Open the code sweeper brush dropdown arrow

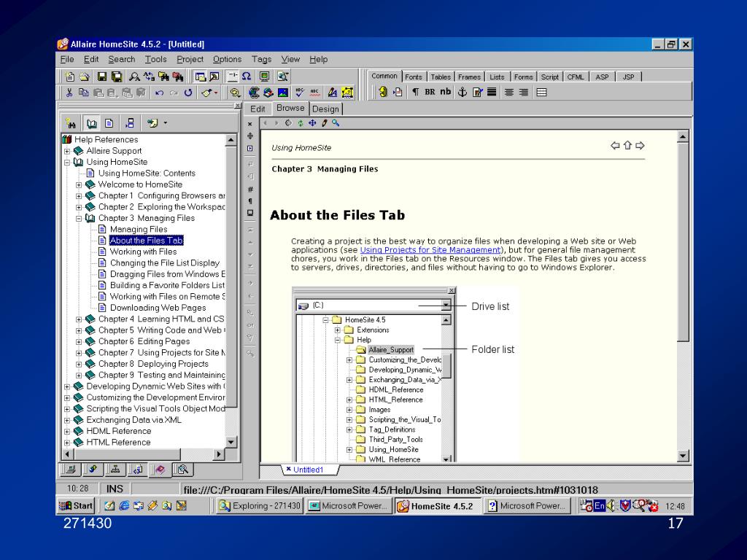pos(216,93)
